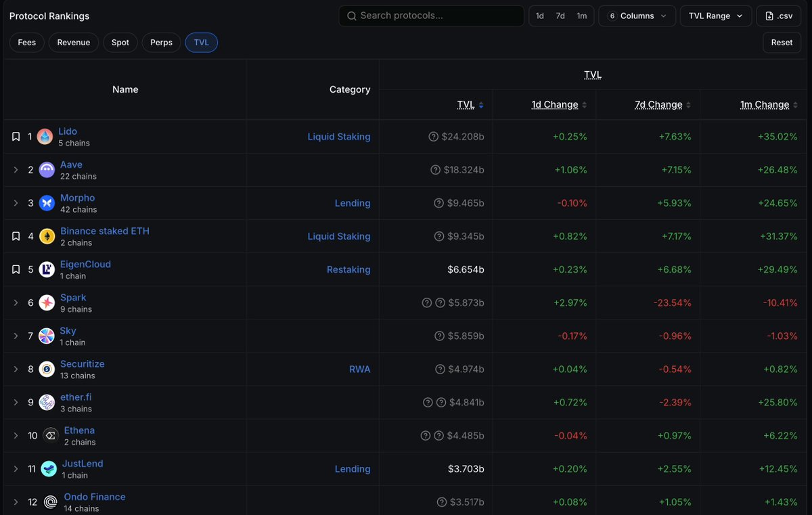
Task: Click the Reset button
Action: (x=782, y=42)
